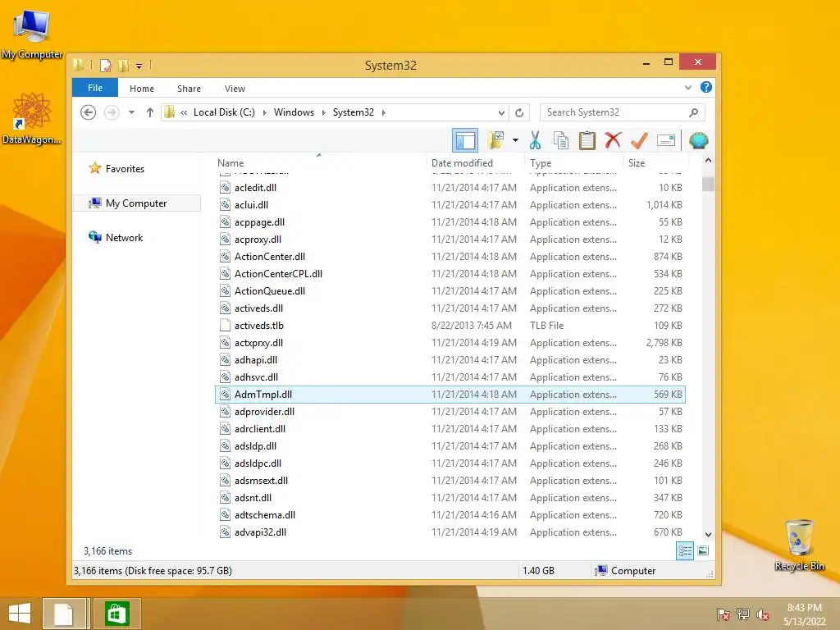
Task: Click the Rename label icon in toolbar
Action: [666, 141]
